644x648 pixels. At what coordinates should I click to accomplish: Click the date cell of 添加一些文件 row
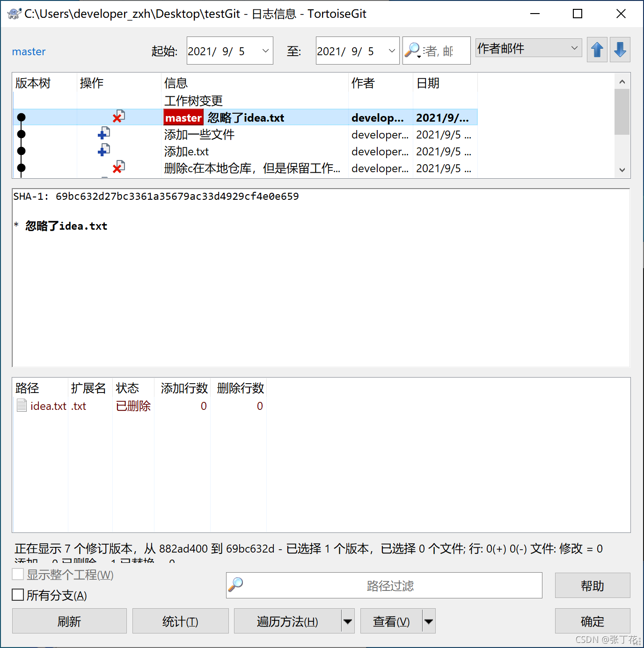coord(443,135)
